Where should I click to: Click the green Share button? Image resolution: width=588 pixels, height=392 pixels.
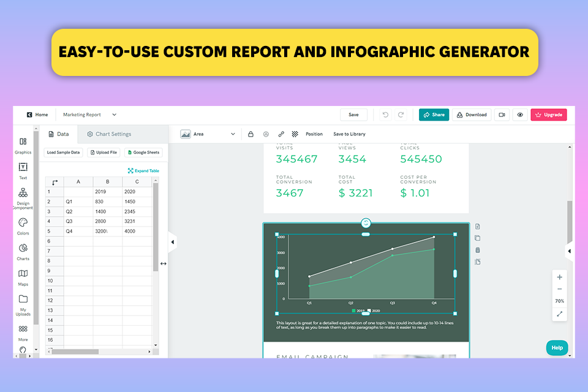point(434,115)
